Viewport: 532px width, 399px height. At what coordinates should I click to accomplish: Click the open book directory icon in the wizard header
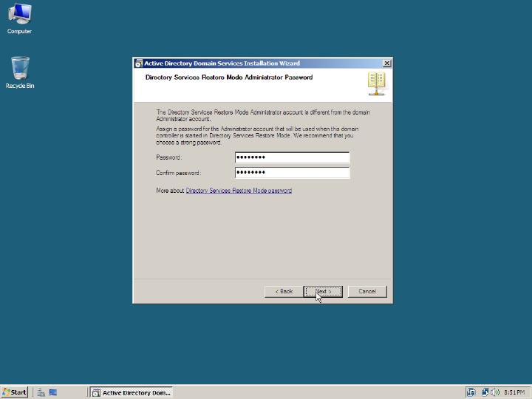377,83
